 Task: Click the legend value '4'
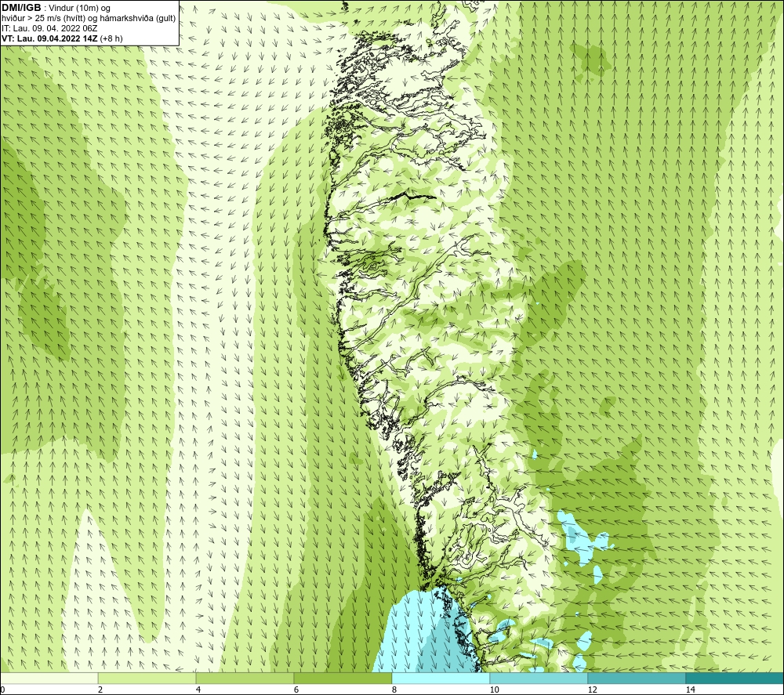click(x=198, y=690)
